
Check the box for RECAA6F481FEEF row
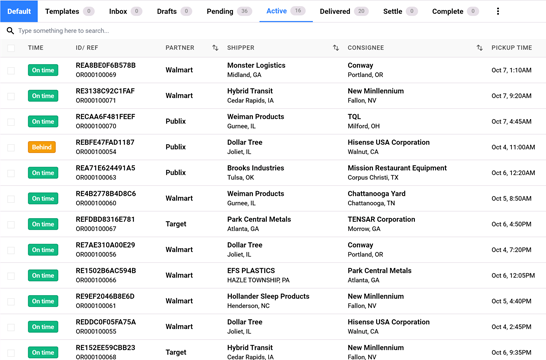(x=11, y=122)
